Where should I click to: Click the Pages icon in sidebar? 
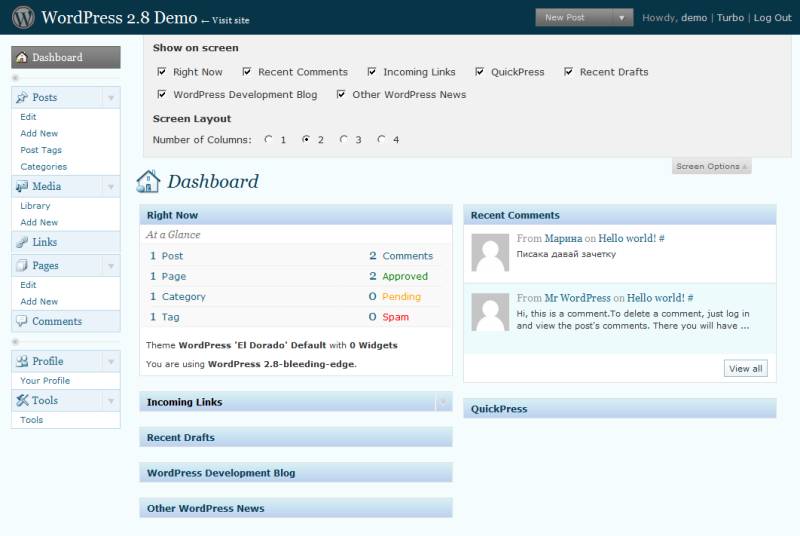(x=22, y=266)
